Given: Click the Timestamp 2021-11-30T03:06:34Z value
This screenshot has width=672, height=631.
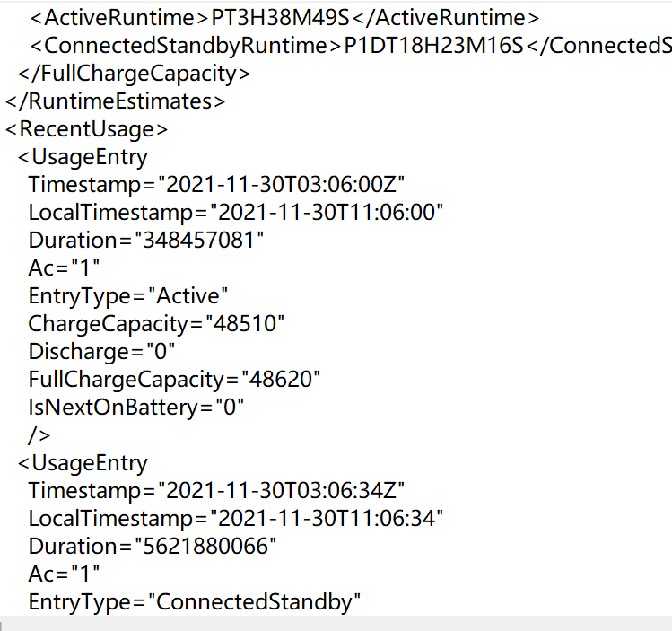Looking at the screenshot, I should pyautogui.click(x=282, y=490).
